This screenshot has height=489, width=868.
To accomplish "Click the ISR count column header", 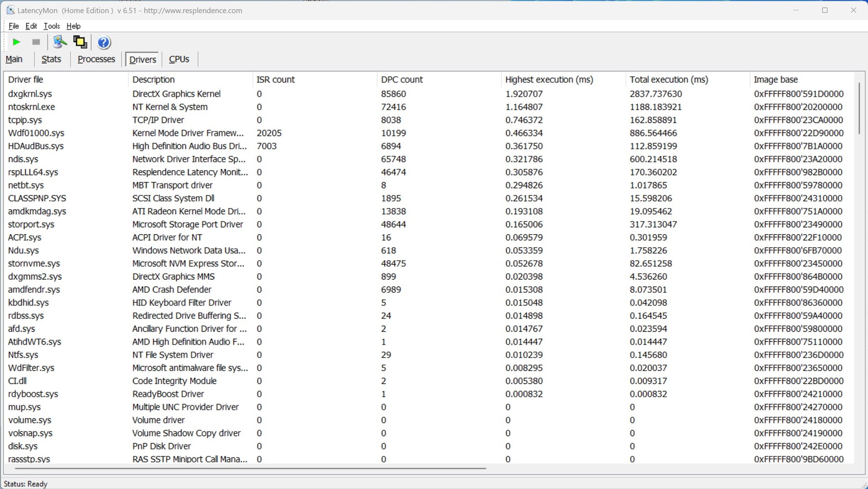I will [275, 80].
